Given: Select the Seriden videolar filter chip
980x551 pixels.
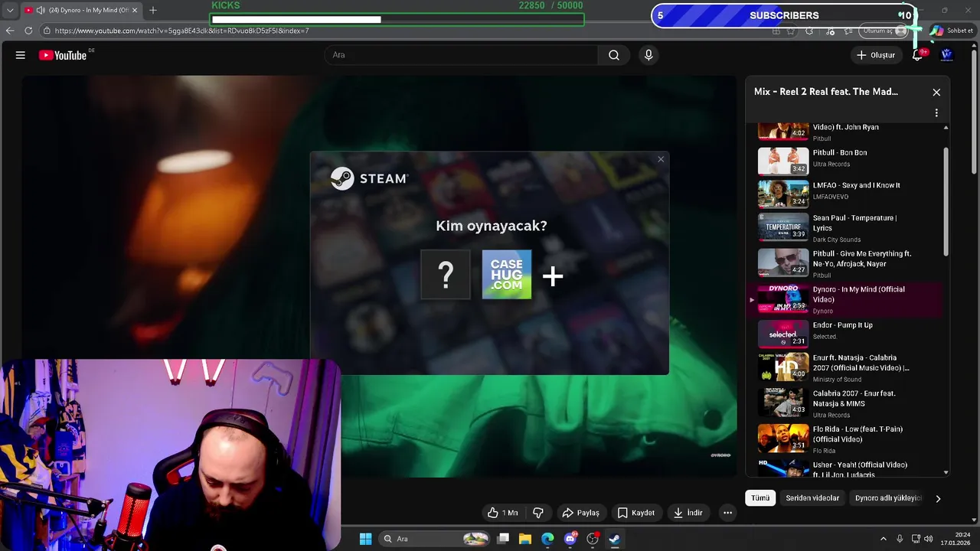Looking at the screenshot, I should pyautogui.click(x=812, y=498).
